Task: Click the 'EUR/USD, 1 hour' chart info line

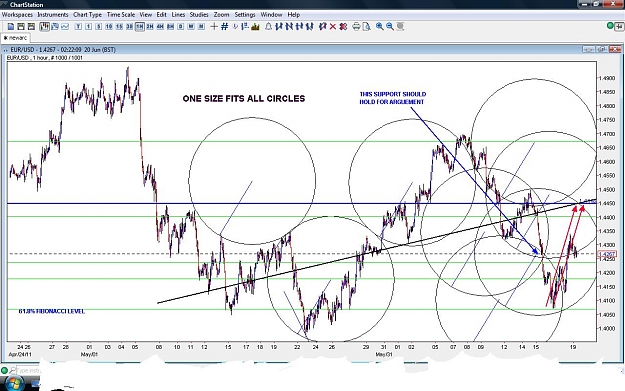Action: (x=45, y=58)
